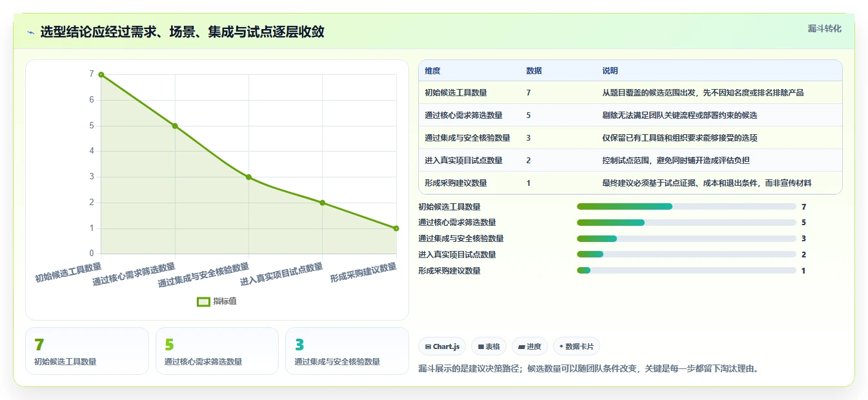This screenshot has width=868, height=400.
Task: Click the chart data point at value 2
Action: click(322, 203)
